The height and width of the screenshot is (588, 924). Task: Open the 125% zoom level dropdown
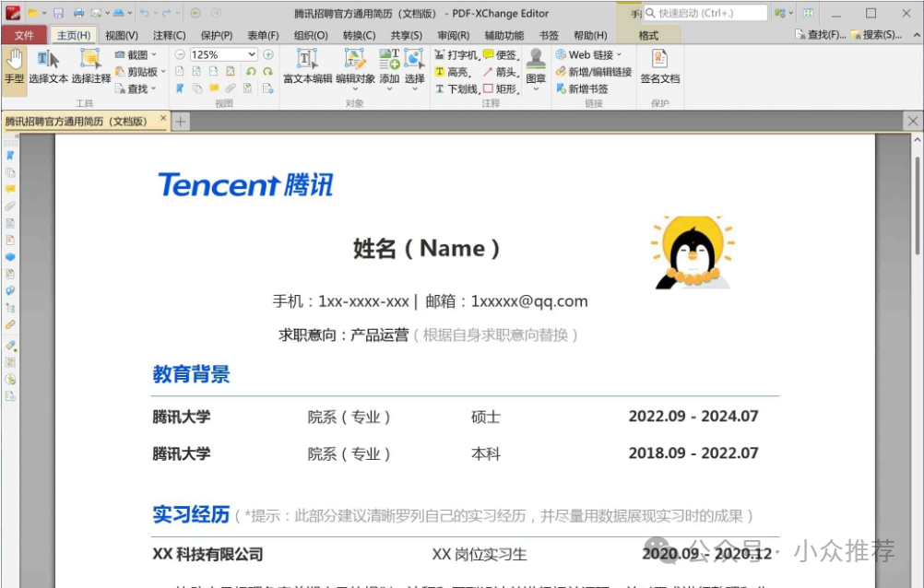click(x=252, y=54)
